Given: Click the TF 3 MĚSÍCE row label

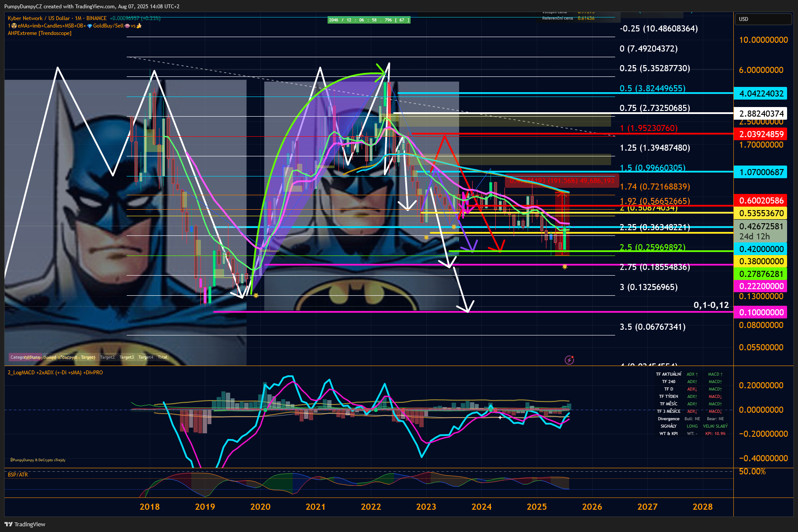Looking at the screenshot, I should click(668, 411).
